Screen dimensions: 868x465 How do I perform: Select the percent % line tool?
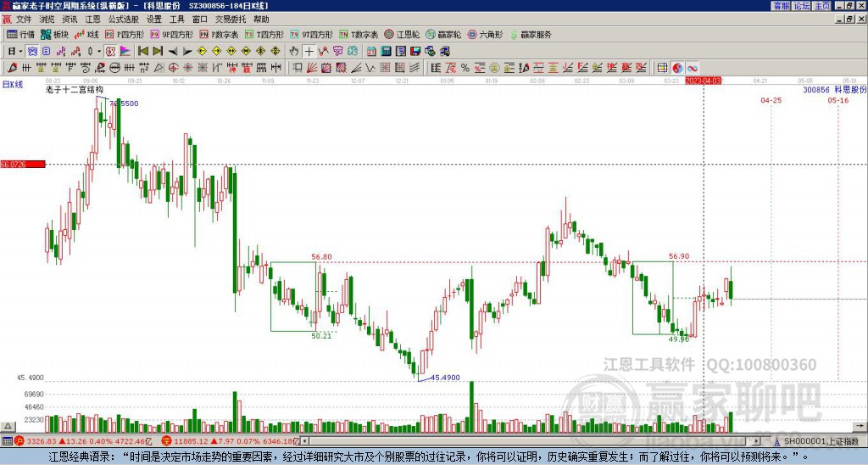pyautogui.click(x=465, y=68)
